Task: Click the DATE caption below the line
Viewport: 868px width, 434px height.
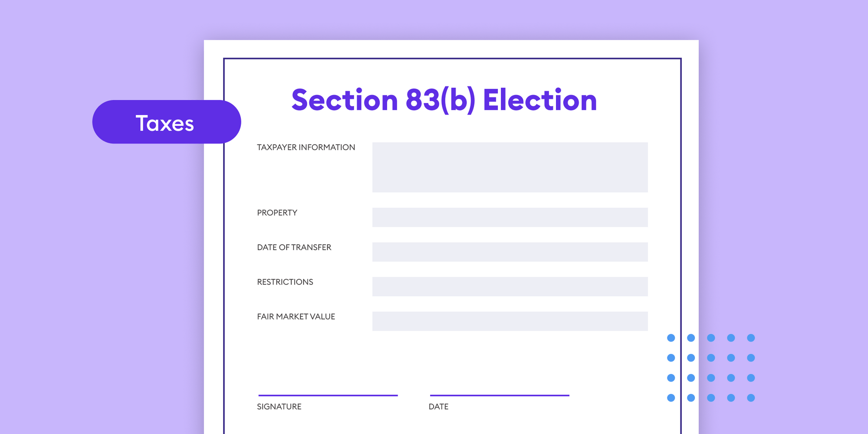Action: (438, 407)
